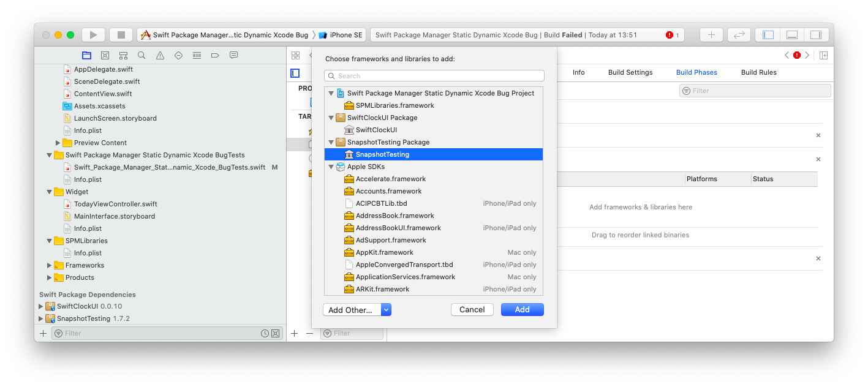Open the Project navigator folder icon
Image resolution: width=868 pixels, height=387 pixels.
point(86,55)
